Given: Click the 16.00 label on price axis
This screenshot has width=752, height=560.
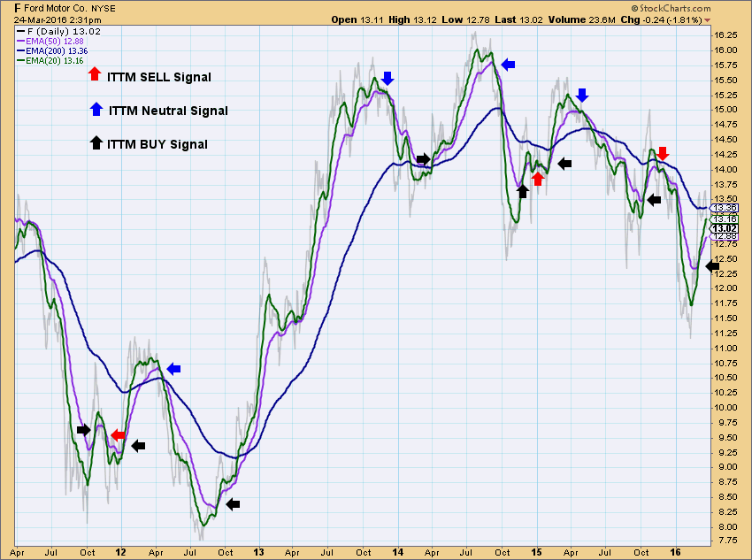Looking at the screenshot, I should tap(725, 50).
